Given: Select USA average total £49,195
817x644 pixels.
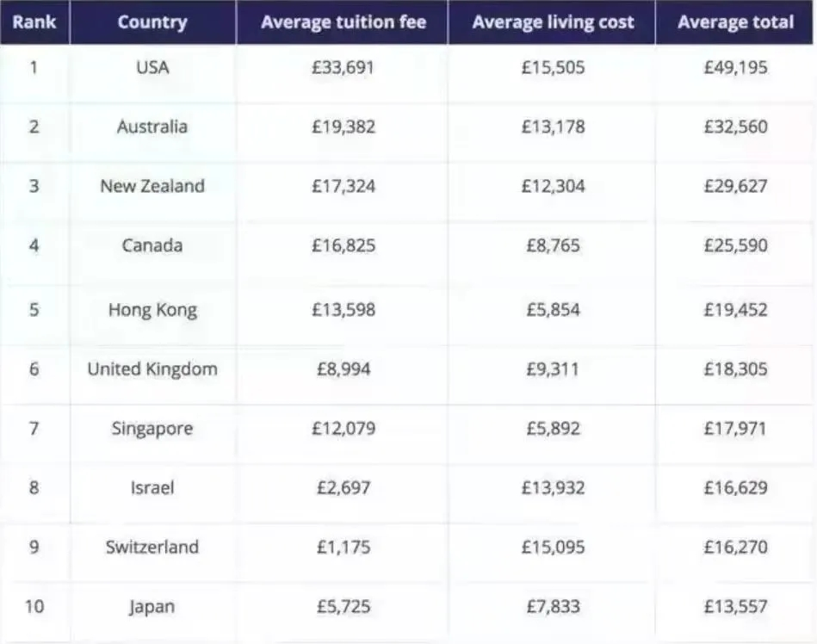Looking at the screenshot, I should pyautogui.click(x=735, y=67).
